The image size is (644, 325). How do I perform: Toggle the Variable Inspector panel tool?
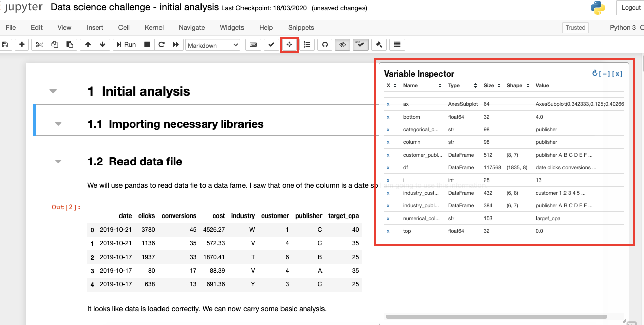tap(289, 45)
